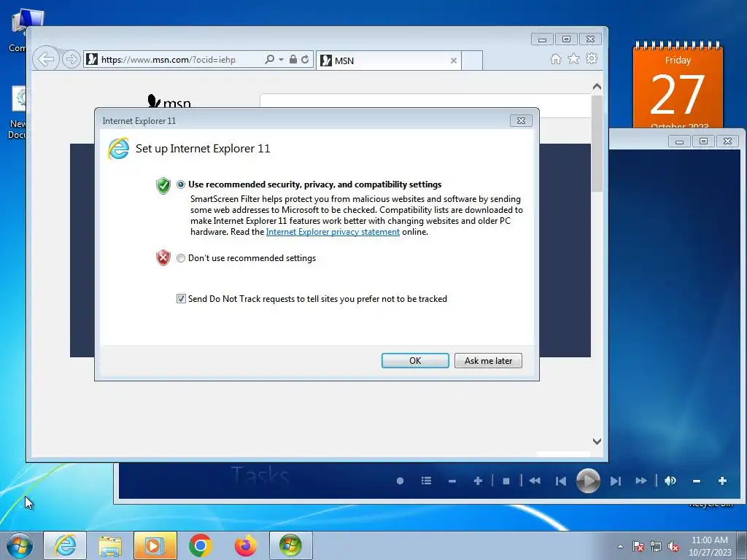
Task: Go back in Internet Explorer
Action: [46, 59]
